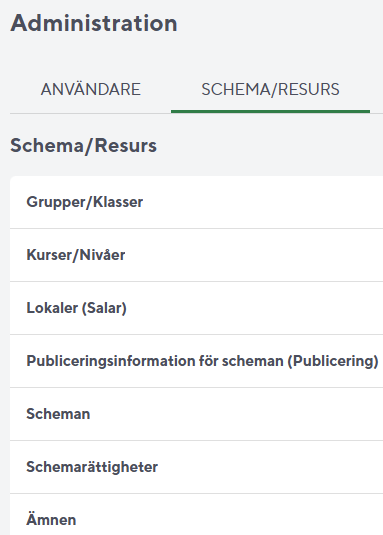The width and height of the screenshot is (383, 535).
Task: Click the green active-tab underline indicator
Action: coord(270,111)
